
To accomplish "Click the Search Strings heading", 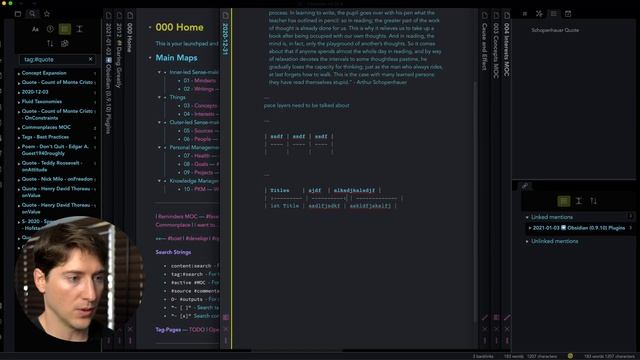I will point(173,252).
